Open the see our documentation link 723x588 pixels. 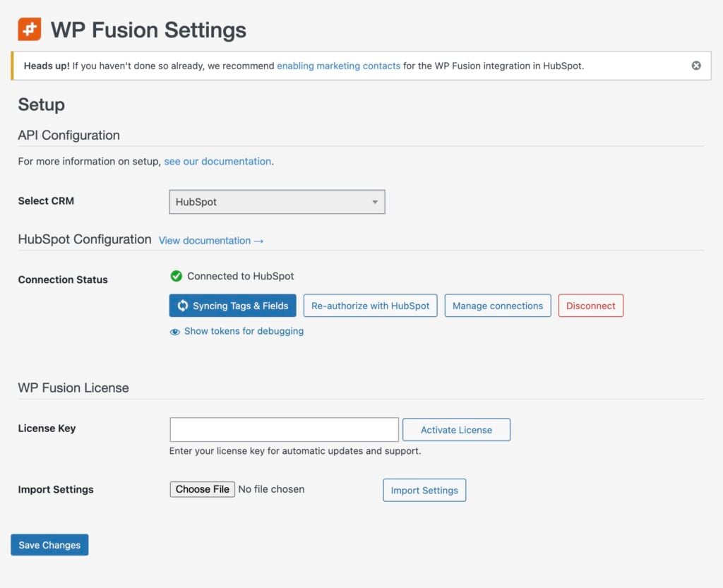point(217,161)
